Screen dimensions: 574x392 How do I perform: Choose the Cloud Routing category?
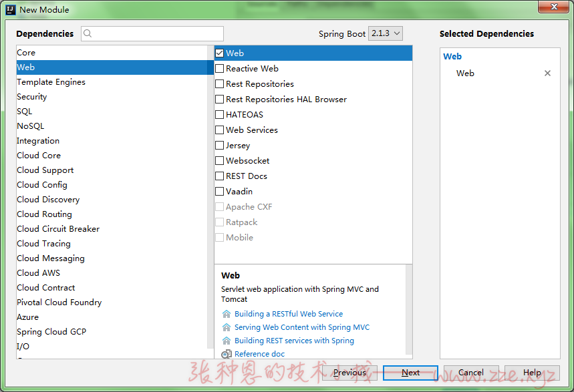[112, 214]
